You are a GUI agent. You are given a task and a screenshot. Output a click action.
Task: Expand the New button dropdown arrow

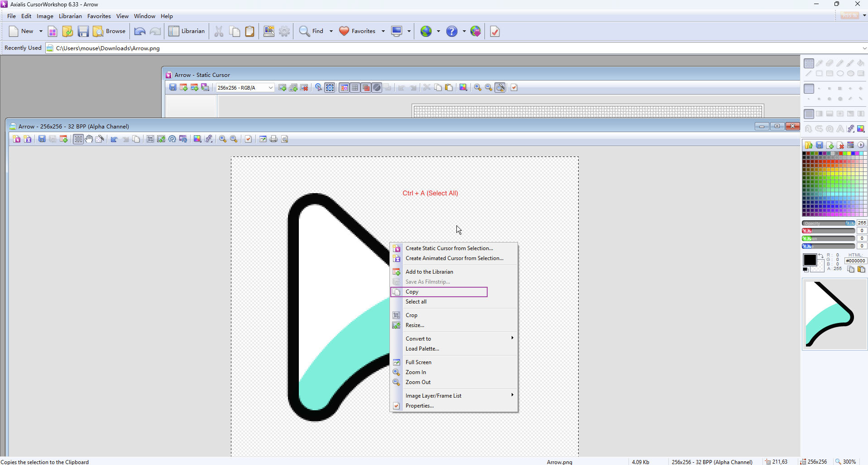41,31
